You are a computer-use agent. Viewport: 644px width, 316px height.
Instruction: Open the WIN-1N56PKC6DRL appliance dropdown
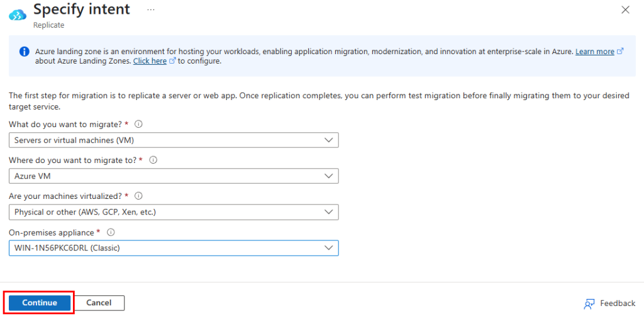pyautogui.click(x=174, y=248)
